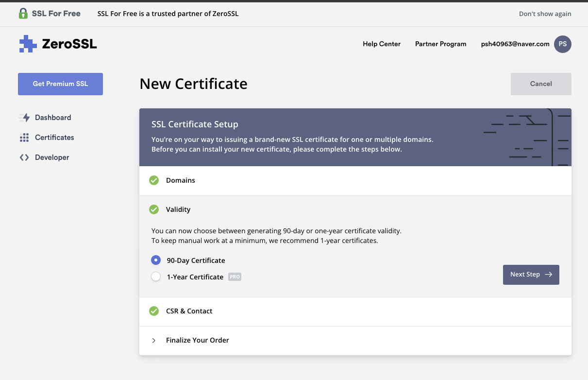Click the Cancel button

pos(541,84)
